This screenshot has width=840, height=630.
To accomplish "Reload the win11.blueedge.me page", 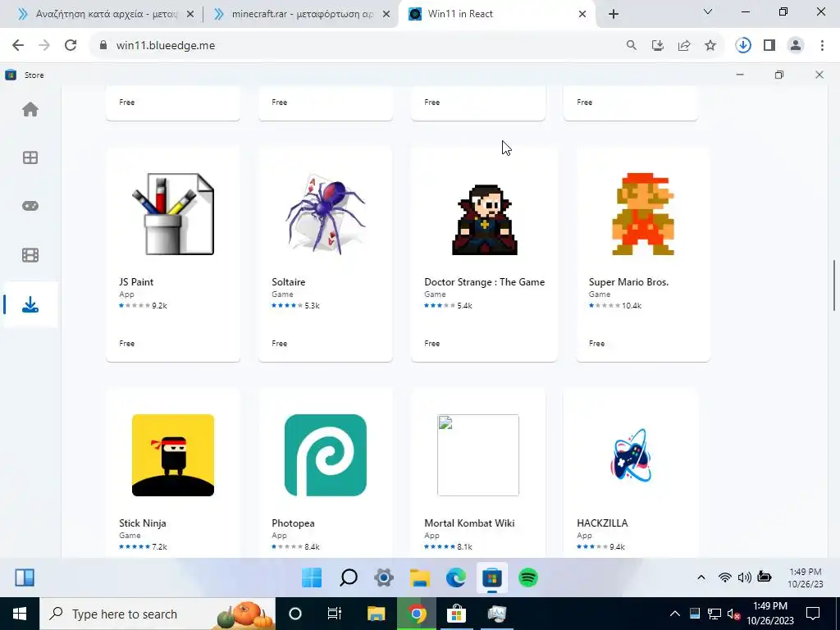I will (71, 46).
